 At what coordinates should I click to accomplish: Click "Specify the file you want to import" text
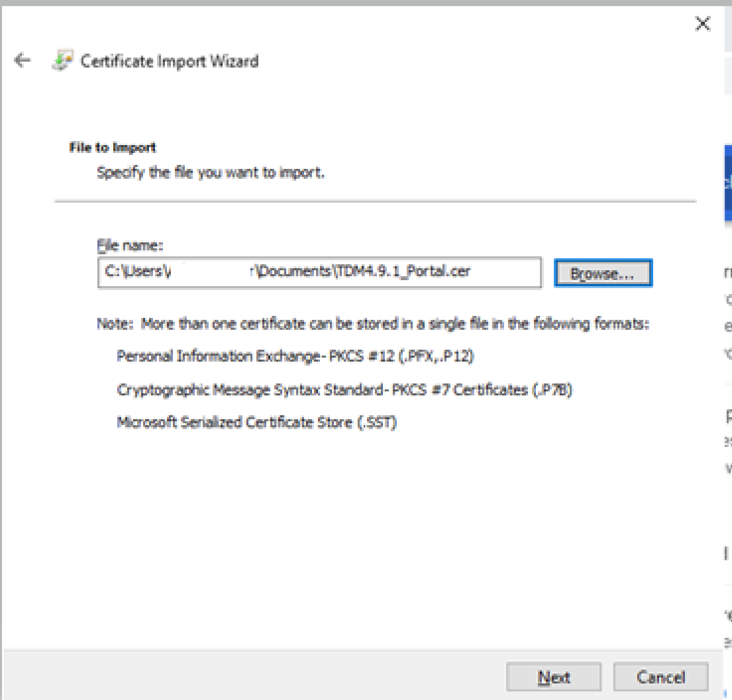point(211,174)
